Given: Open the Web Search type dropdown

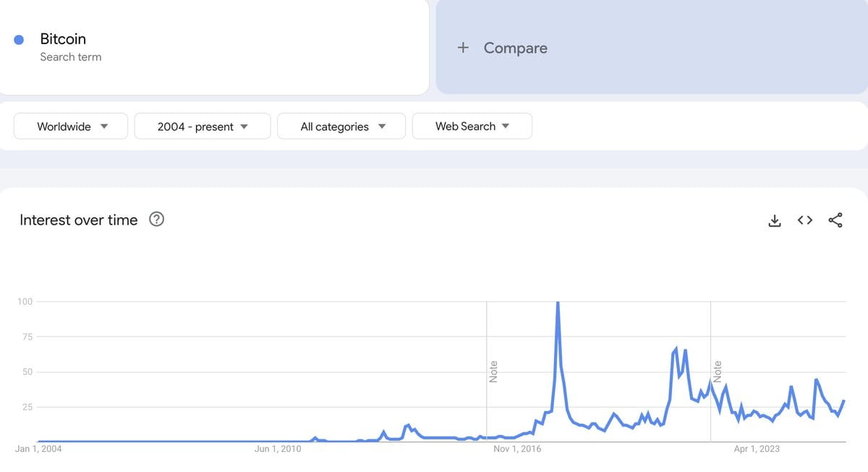Looking at the screenshot, I should (472, 126).
